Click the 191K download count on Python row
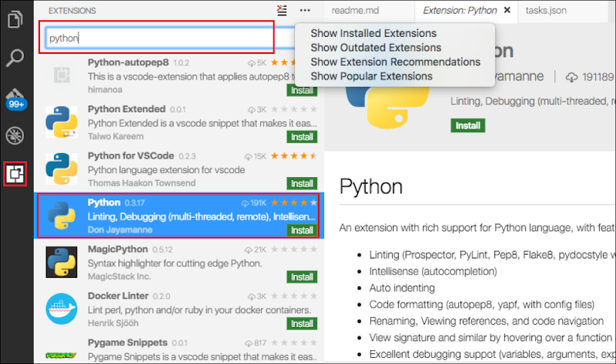The width and height of the screenshot is (616, 364). tap(254, 203)
